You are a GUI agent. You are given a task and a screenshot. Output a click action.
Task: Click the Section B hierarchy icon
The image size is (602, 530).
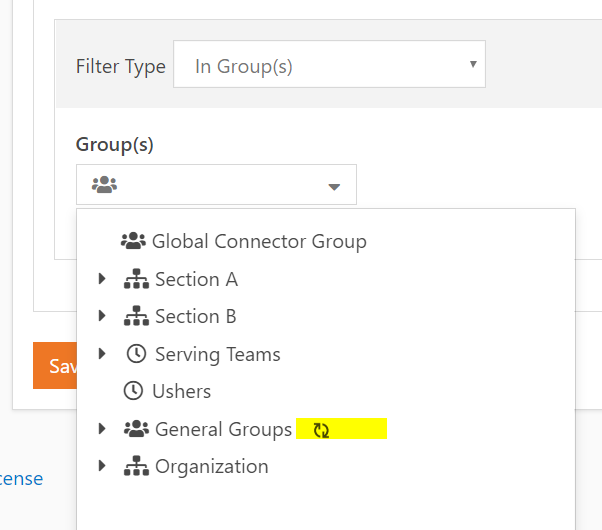tap(136, 317)
